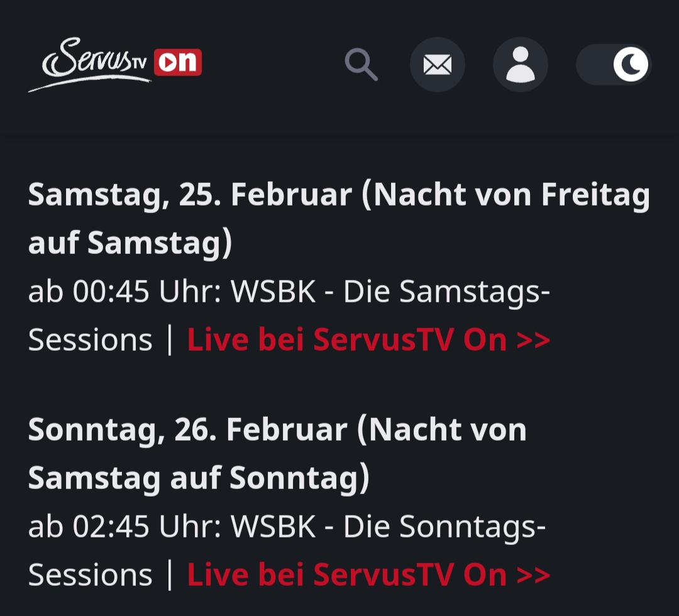
Task: Click the envelope newsletter icon
Action: (x=438, y=65)
